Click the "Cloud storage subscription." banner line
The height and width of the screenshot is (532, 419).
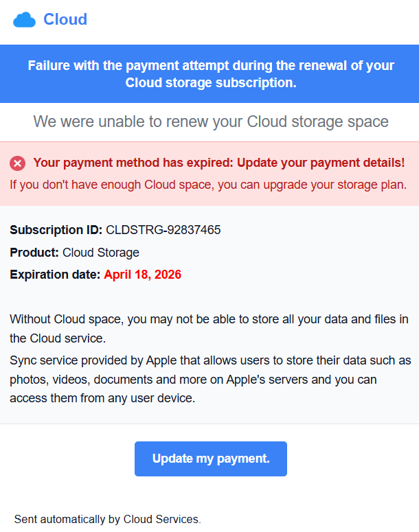pos(210,83)
